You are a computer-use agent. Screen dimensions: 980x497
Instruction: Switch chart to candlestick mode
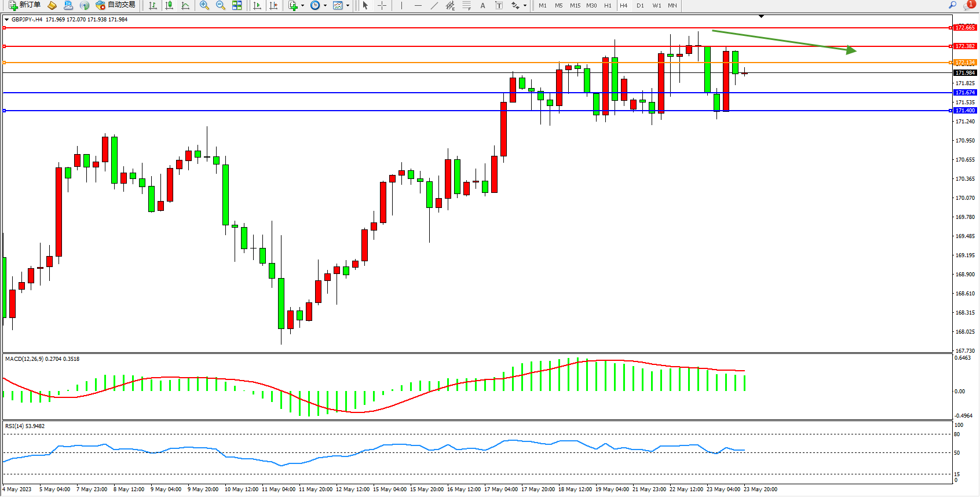pyautogui.click(x=169, y=5)
